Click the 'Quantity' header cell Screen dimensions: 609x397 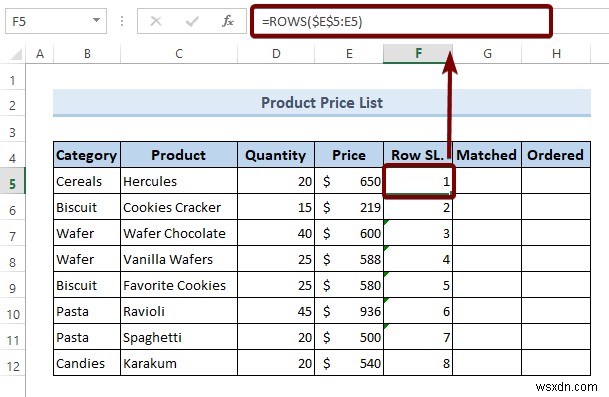276,155
